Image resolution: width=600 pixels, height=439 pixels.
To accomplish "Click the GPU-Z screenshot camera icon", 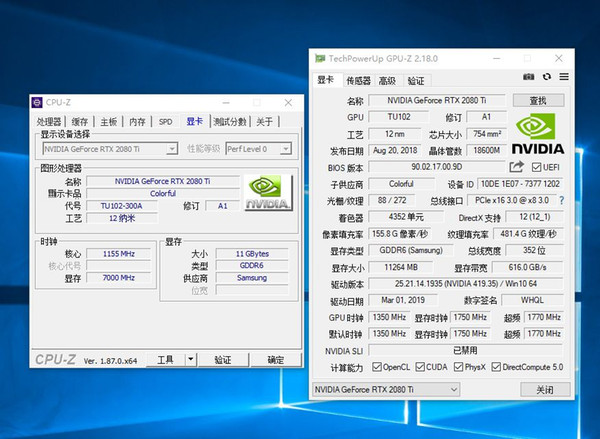I will pyautogui.click(x=528, y=77).
